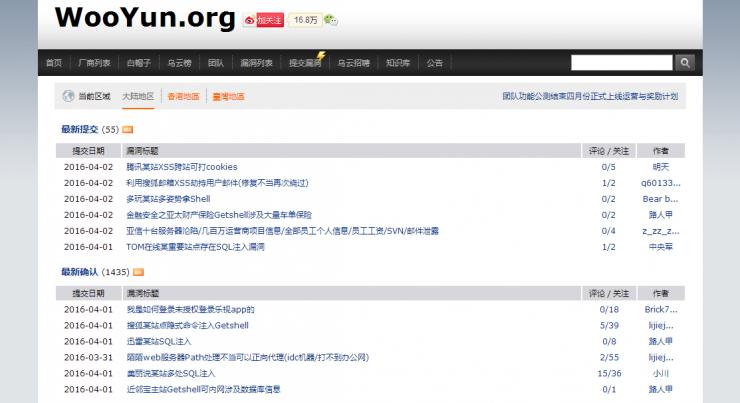This screenshot has width=740, height=403.
Task: Click inside the search text field
Action: [x=620, y=62]
